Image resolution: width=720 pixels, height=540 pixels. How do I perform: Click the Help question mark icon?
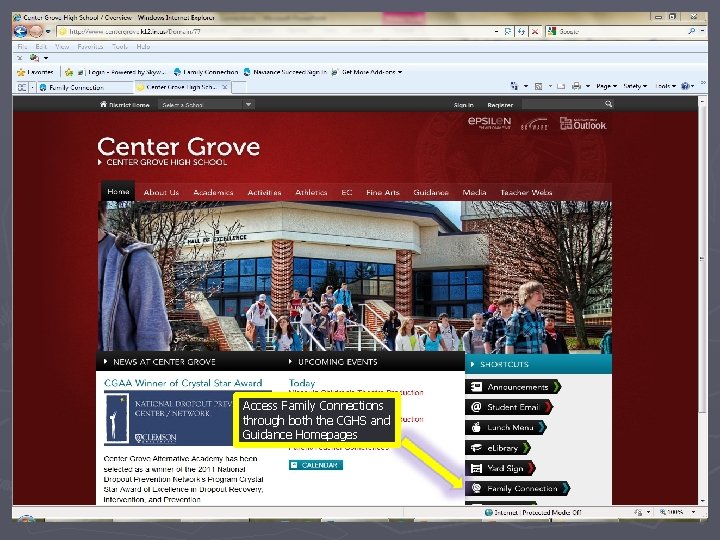click(x=685, y=86)
